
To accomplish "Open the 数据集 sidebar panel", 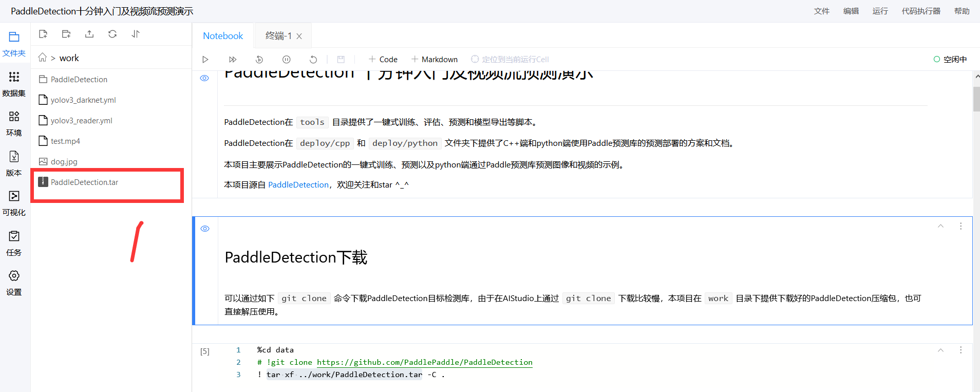I will pos(14,84).
